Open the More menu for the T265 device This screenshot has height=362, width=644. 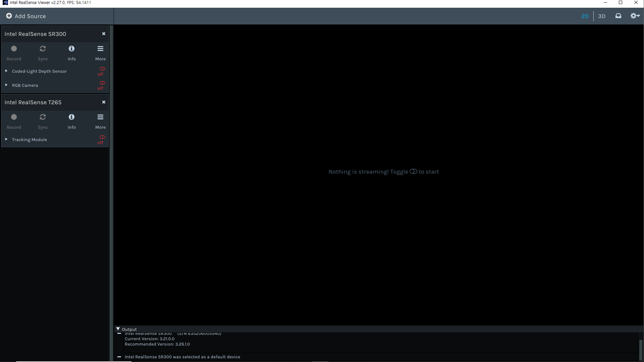(100, 117)
